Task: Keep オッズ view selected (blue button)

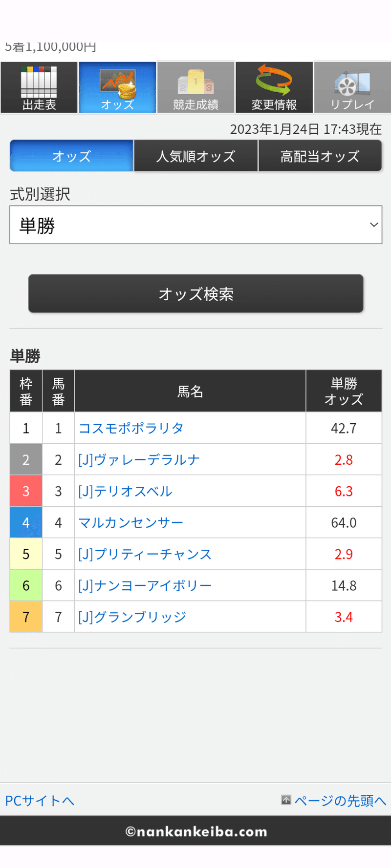Action: pyautogui.click(x=71, y=155)
